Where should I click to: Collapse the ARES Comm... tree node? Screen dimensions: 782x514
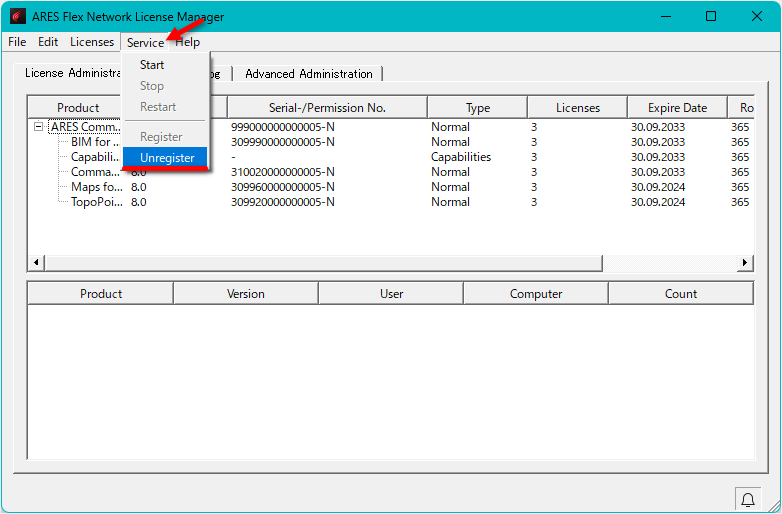pos(38,127)
